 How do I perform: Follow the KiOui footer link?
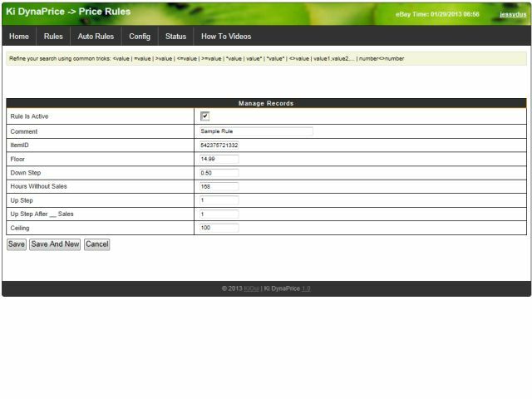coord(251,288)
